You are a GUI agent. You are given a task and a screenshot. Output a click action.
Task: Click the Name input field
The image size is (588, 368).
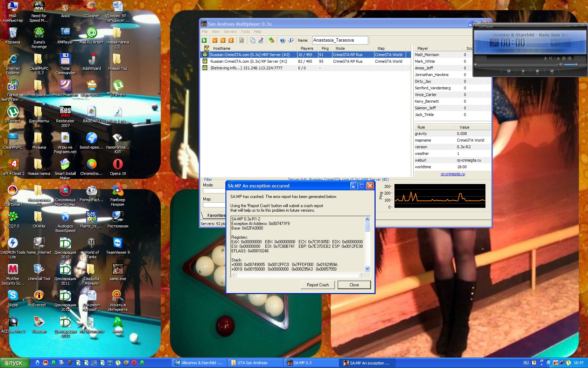pyautogui.click(x=340, y=40)
